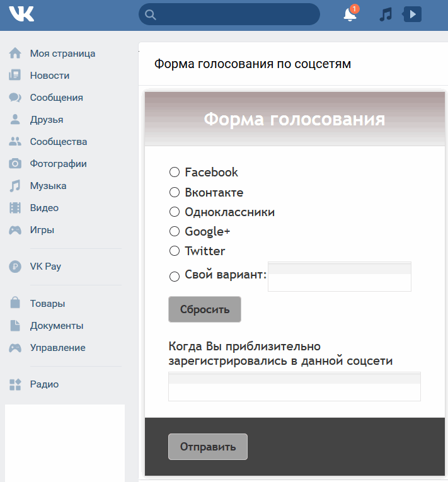Open Товары link in sidebar
Viewport: 448px width, 482px height.
pyautogui.click(x=48, y=304)
